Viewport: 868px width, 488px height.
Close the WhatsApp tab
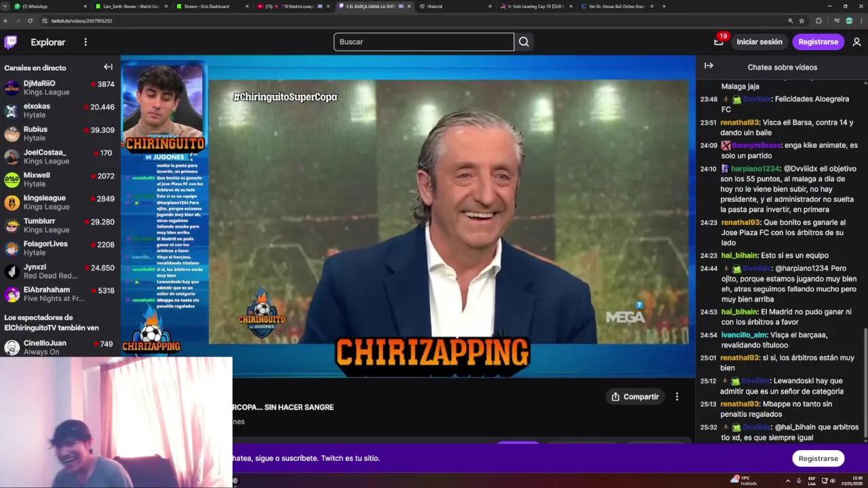point(85,6)
